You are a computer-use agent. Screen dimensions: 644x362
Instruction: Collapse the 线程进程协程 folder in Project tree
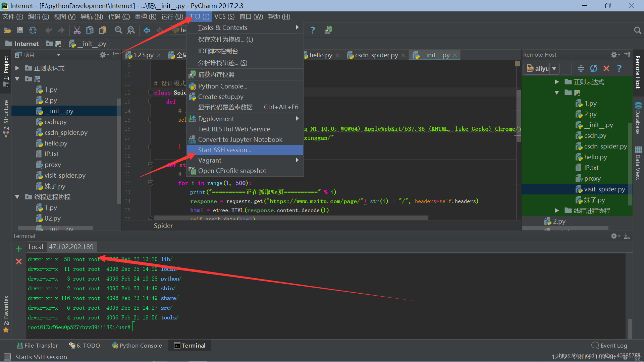pos(17,197)
